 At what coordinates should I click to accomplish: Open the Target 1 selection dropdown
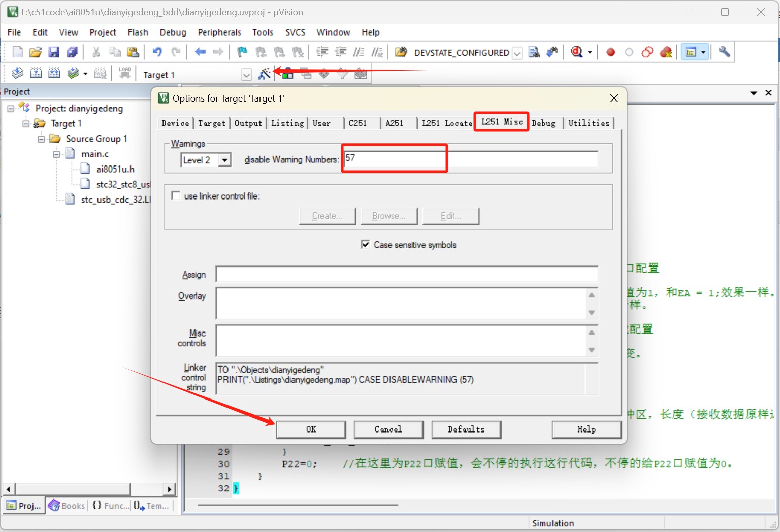click(246, 75)
